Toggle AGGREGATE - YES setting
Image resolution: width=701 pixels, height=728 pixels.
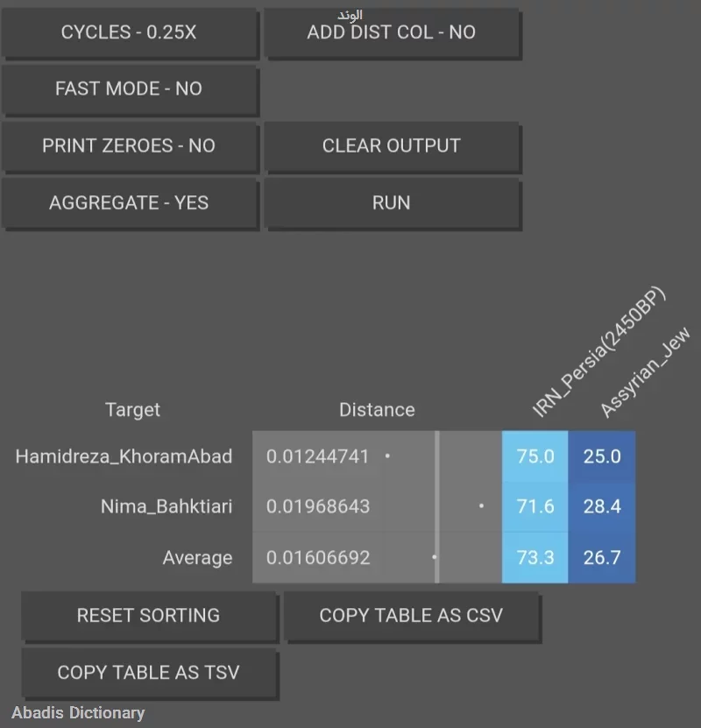pos(129,203)
